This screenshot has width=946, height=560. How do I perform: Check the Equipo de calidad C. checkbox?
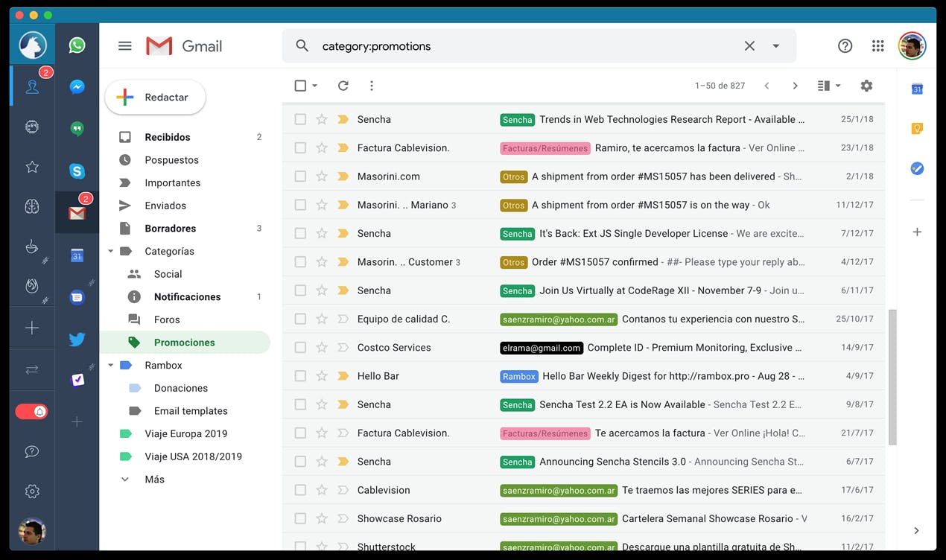tap(300, 319)
